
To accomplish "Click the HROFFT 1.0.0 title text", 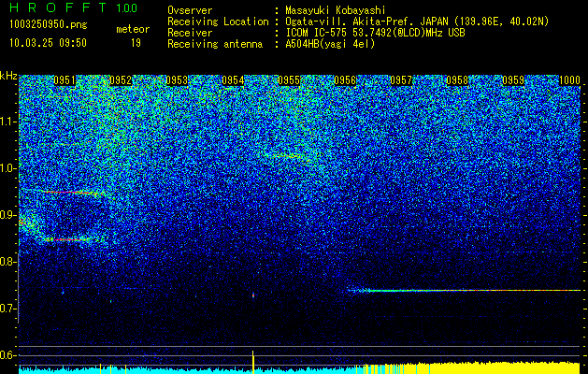I will coord(73,7).
